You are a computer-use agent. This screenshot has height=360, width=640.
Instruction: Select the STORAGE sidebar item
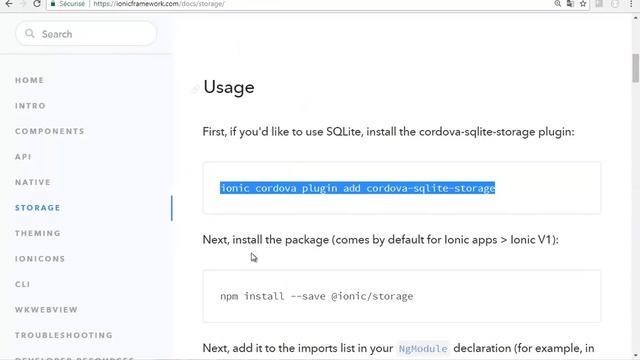38,208
